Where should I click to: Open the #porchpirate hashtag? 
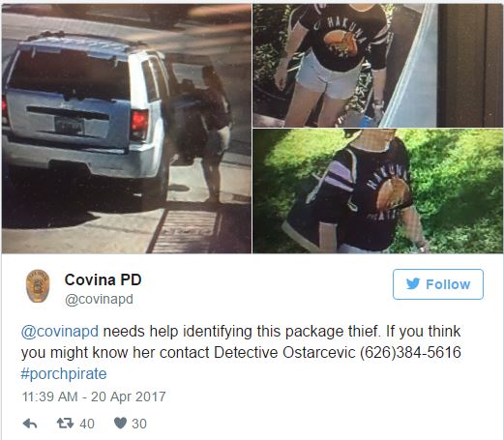click(x=64, y=374)
